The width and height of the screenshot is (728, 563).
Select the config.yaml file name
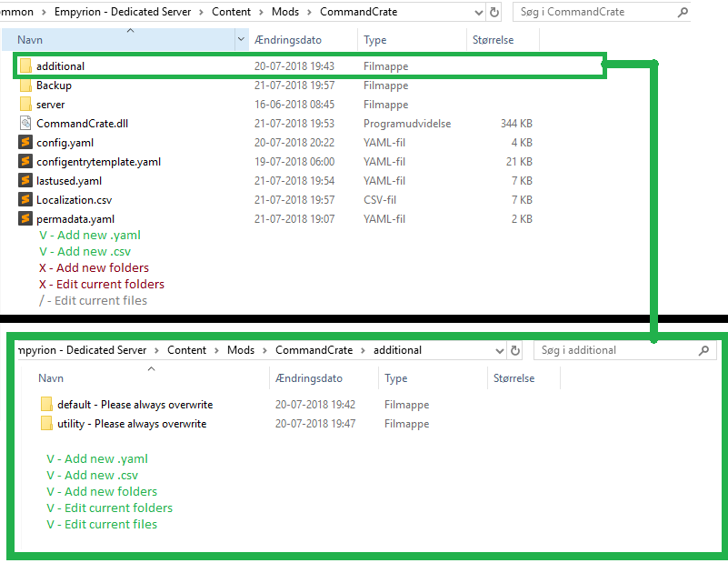pos(65,143)
